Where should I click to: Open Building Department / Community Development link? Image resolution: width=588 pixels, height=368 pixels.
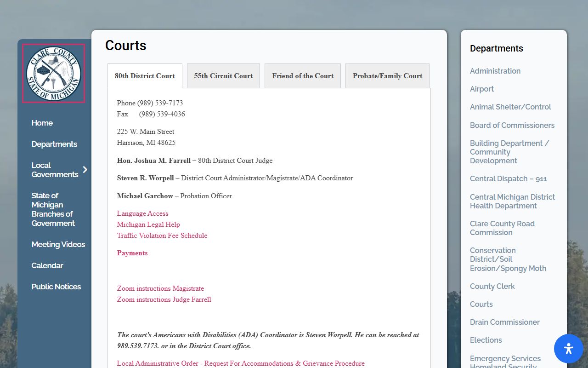(509, 152)
